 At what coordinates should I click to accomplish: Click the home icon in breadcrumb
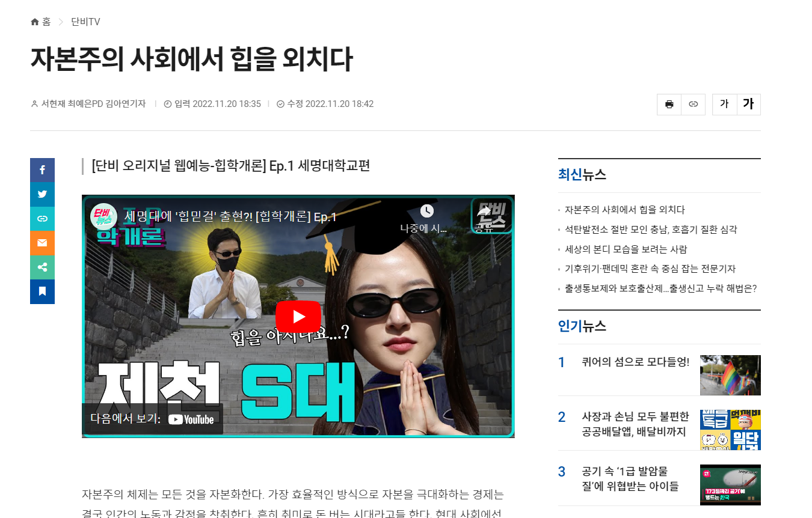(34, 22)
